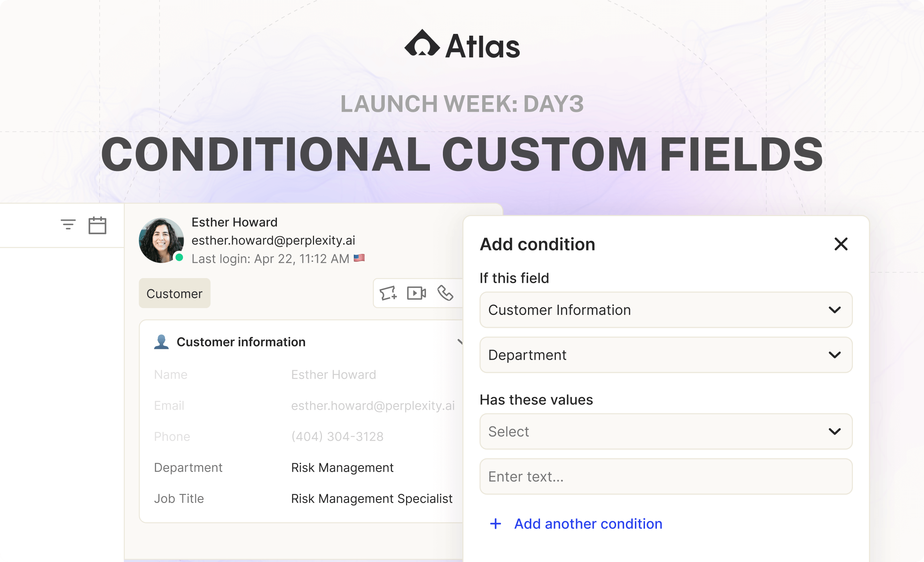Click the phone number (404) 304-3128
The width and height of the screenshot is (924, 562).
coord(337,436)
